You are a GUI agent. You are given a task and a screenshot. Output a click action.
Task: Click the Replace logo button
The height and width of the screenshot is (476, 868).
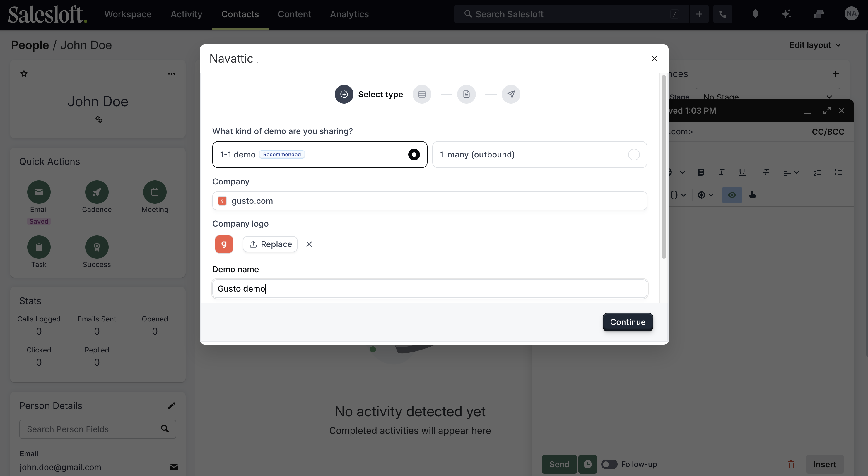(x=270, y=244)
